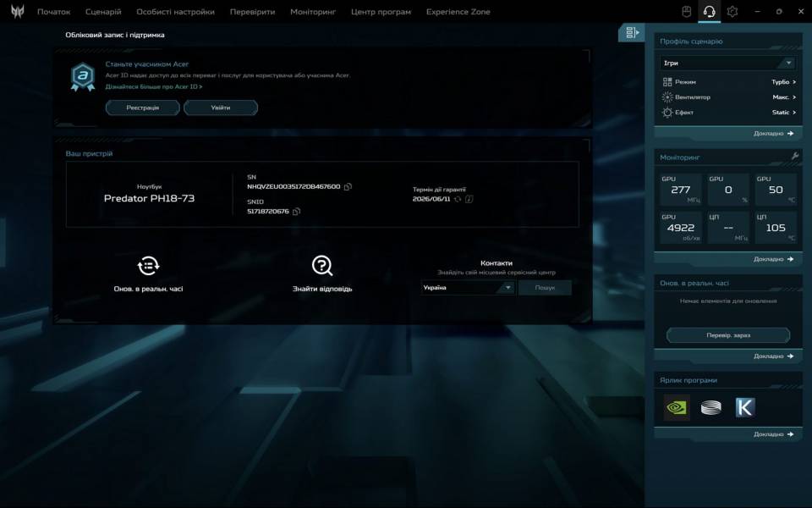
Task: Expand the Вентилятор Макс. option
Action: (x=783, y=97)
